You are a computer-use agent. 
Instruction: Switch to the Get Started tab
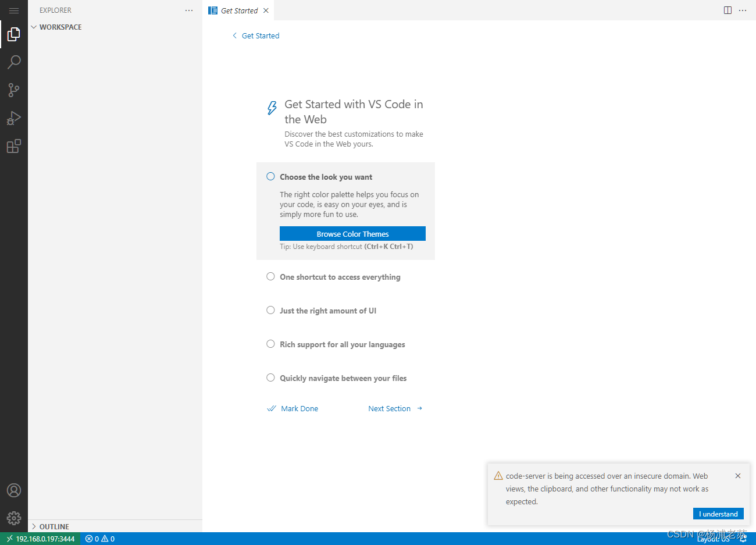(x=239, y=10)
